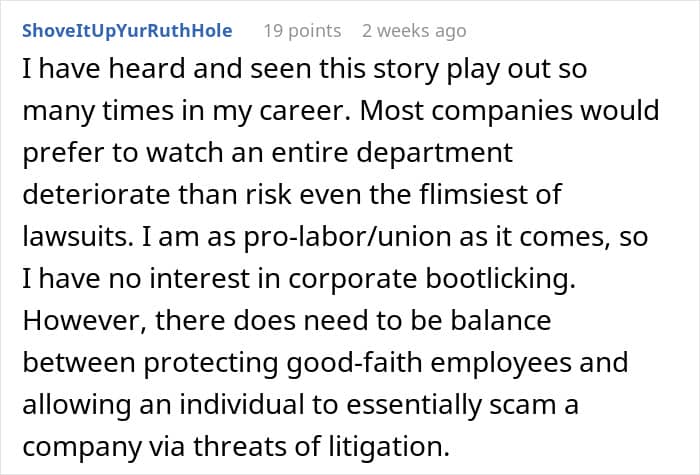Click the '2 weeks ago' timestamp
Viewport: 700px width, 475px height.
point(414,30)
